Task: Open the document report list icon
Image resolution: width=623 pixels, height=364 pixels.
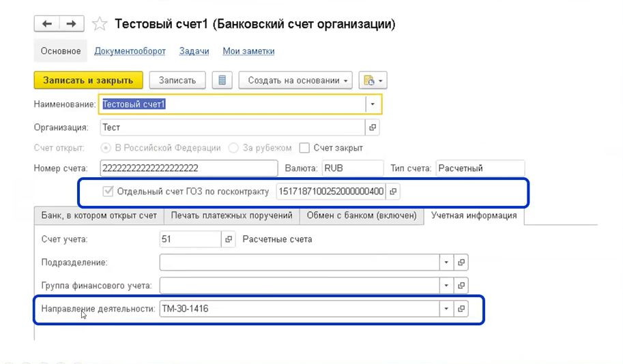Action: 221,80
